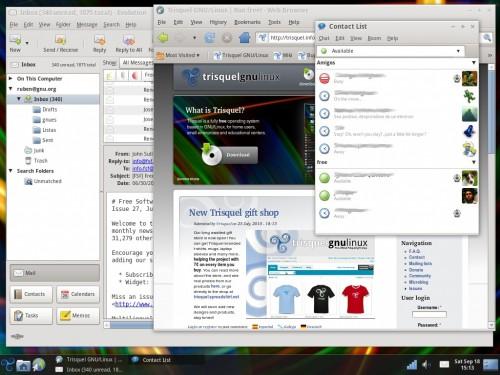Open the home folder icon in taskbar

coord(23,365)
